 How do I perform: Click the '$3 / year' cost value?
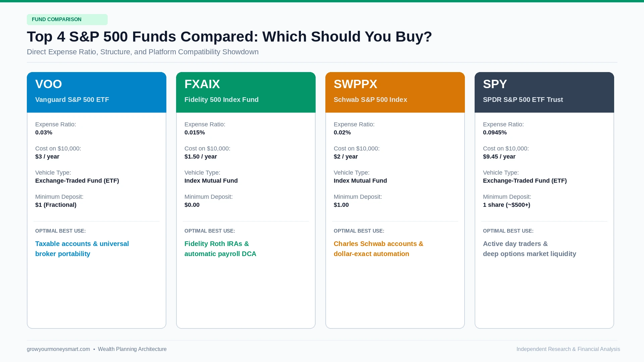(x=47, y=157)
